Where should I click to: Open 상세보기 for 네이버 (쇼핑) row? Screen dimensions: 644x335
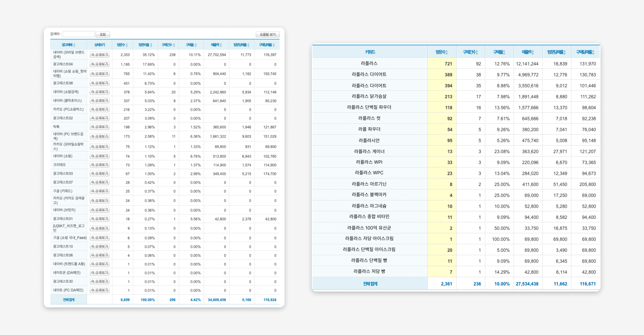point(99,156)
